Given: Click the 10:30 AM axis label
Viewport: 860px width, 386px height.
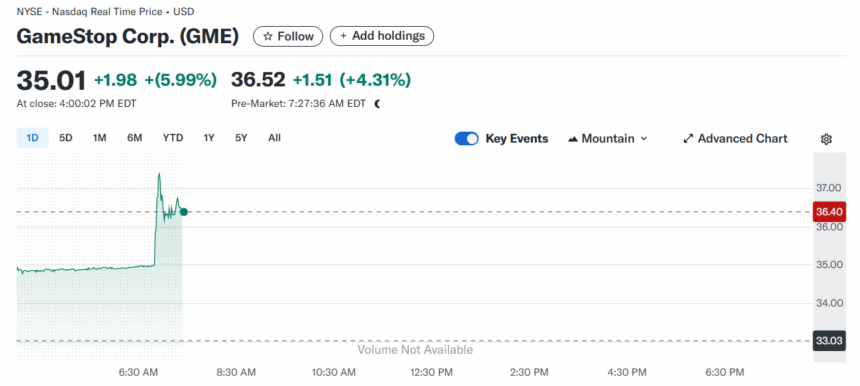Looking at the screenshot, I should point(334,372).
